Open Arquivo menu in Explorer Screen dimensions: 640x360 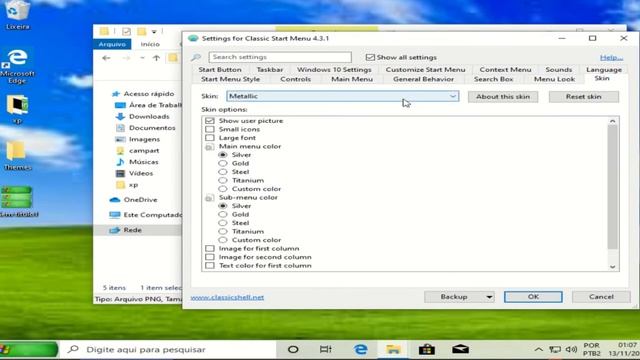coord(112,44)
